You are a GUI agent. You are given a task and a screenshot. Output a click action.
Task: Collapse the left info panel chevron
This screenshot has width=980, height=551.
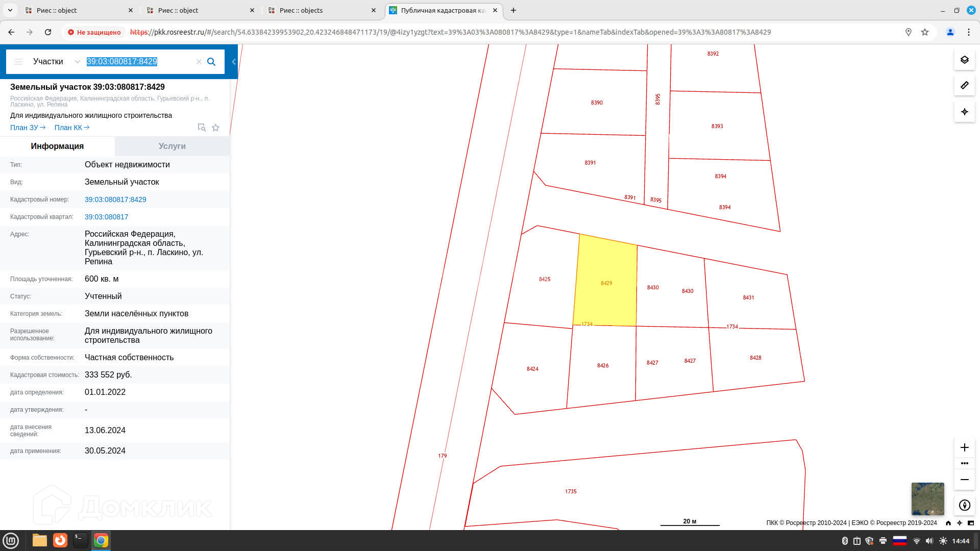[x=234, y=62]
